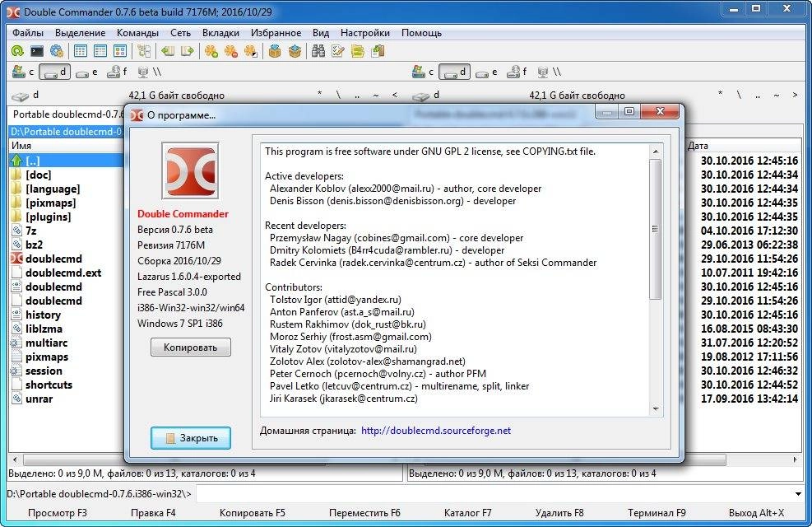The image size is (812, 527).
Task: Select drive e in the right drive bar
Action: pyautogui.click(x=486, y=72)
